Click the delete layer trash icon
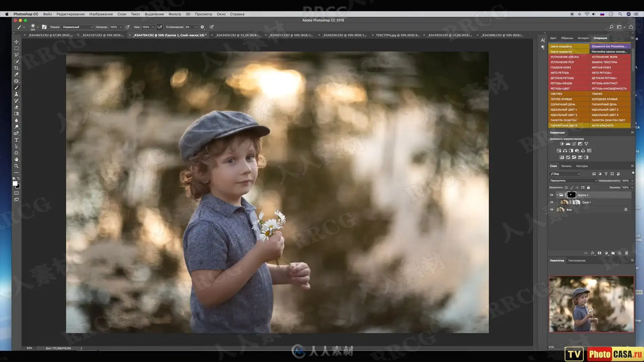 626,253
